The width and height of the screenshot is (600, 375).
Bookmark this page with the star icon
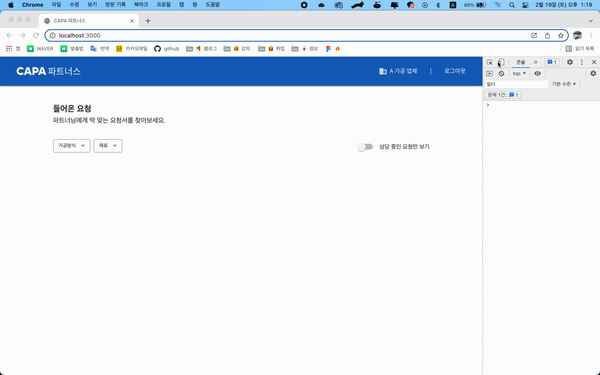561,35
